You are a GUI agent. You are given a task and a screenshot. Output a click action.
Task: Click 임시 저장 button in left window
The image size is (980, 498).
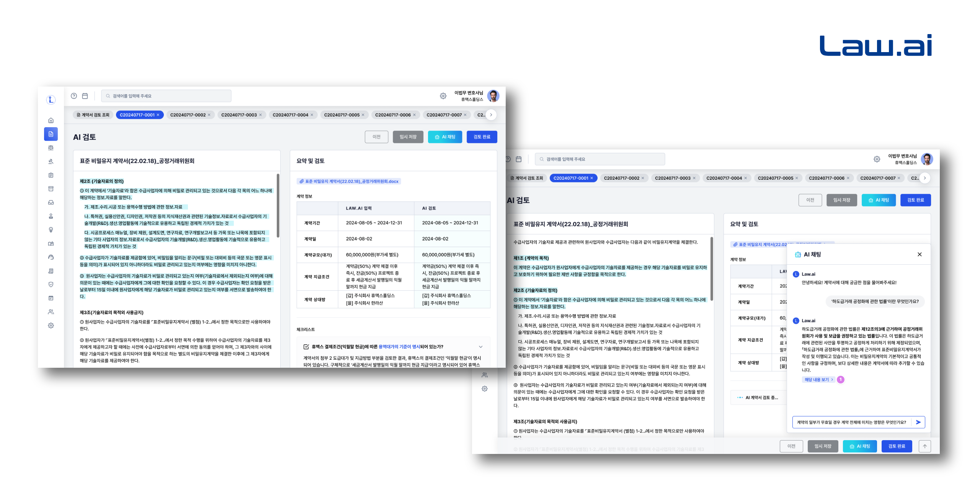tap(408, 137)
